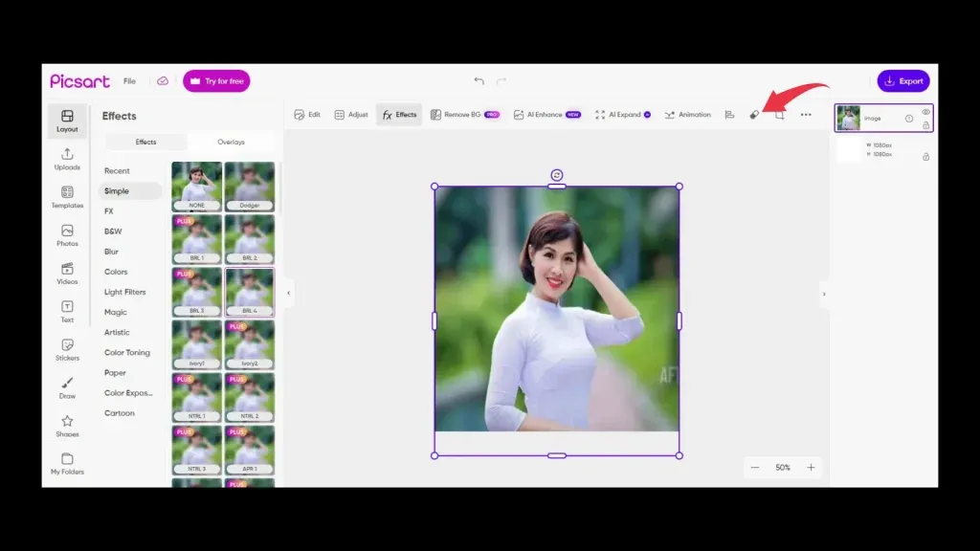Select the Text tool in sidebar

point(67,312)
